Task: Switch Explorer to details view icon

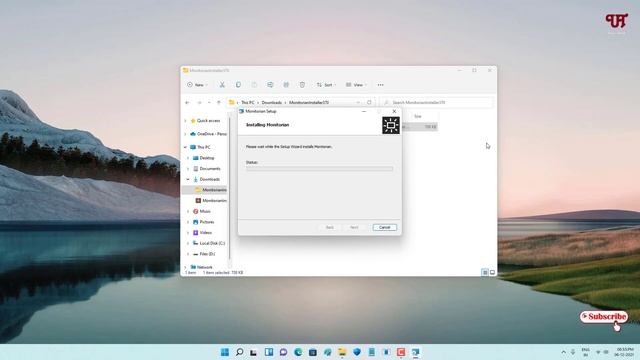Action: point(485,272)
